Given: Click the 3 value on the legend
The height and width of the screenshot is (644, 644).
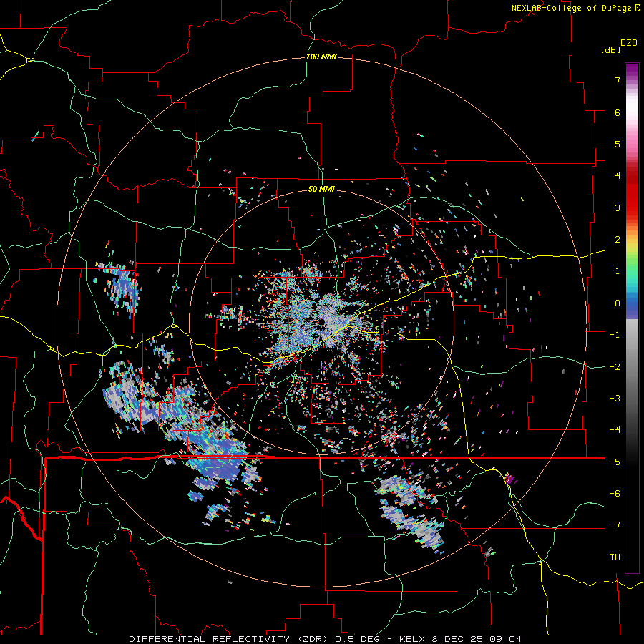Looking at the screenshot, I should click(x=618, y=208).
